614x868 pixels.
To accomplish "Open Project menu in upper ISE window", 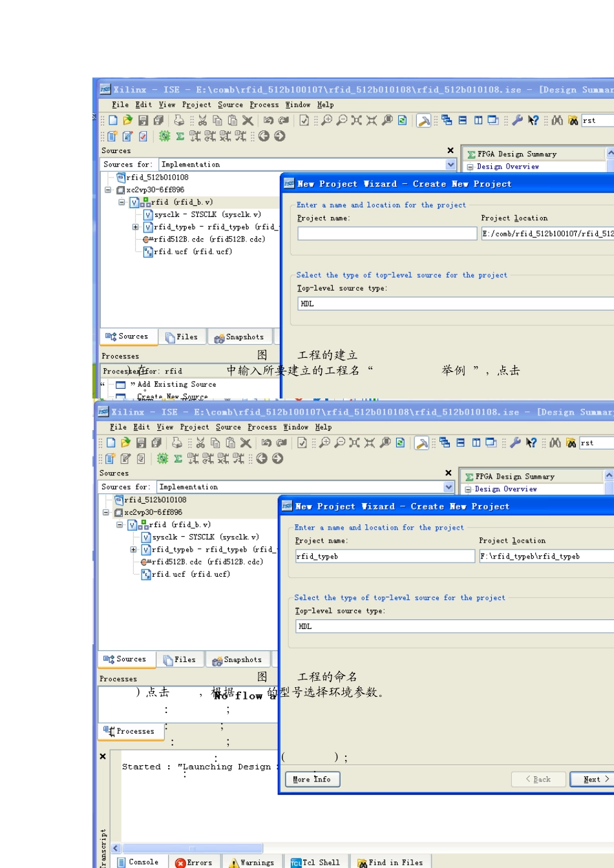I will (x=196, y=105).
